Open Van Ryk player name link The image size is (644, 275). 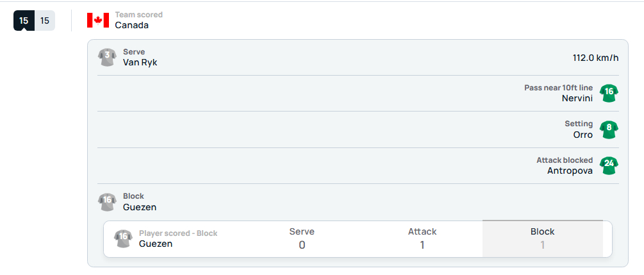(140, 62)
